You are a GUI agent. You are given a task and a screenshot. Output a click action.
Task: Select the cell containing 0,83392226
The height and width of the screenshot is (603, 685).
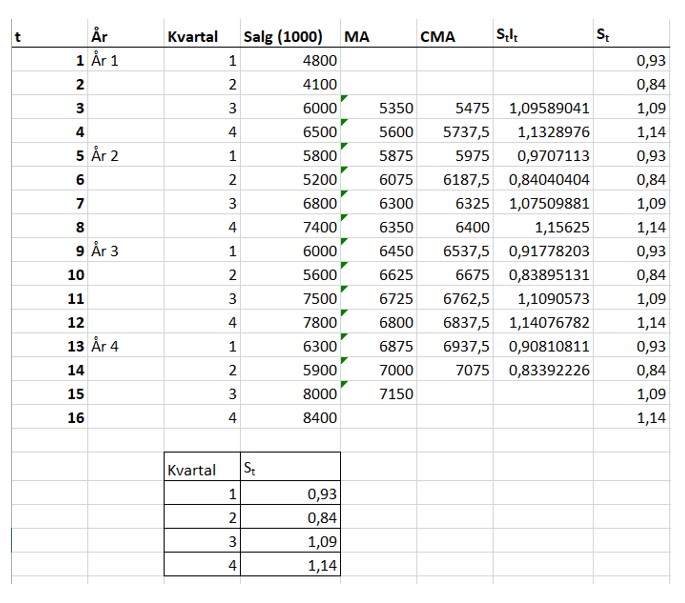point(549,371)
